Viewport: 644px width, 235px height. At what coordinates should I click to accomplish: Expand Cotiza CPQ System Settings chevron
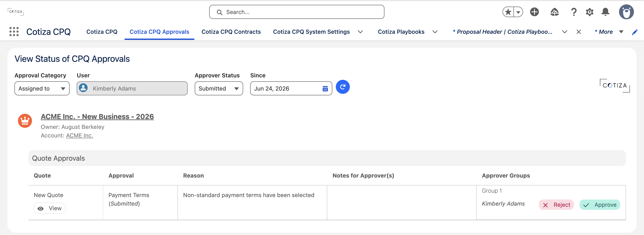(360, 32)
